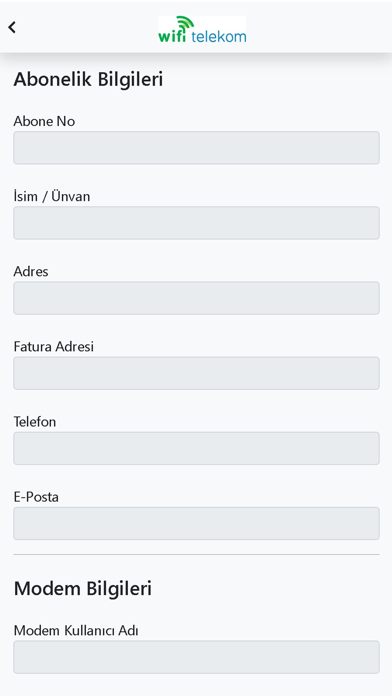
Task: Select the İsim / Ünvan input box
Action: coord(196,223)
